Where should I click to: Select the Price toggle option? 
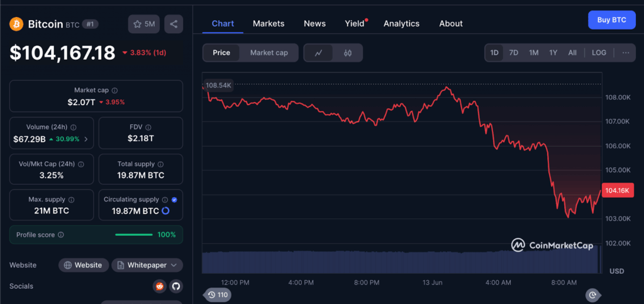click(221, 53)
